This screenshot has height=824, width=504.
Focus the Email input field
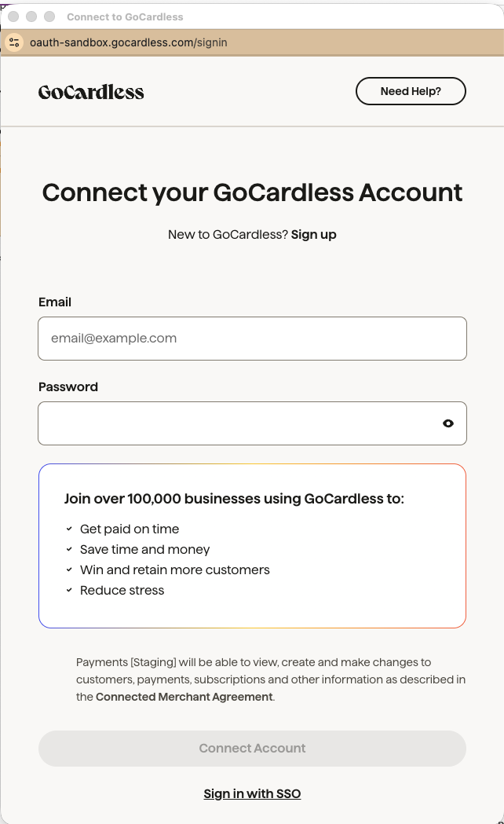pyautogui.click(x=252, y=339)
